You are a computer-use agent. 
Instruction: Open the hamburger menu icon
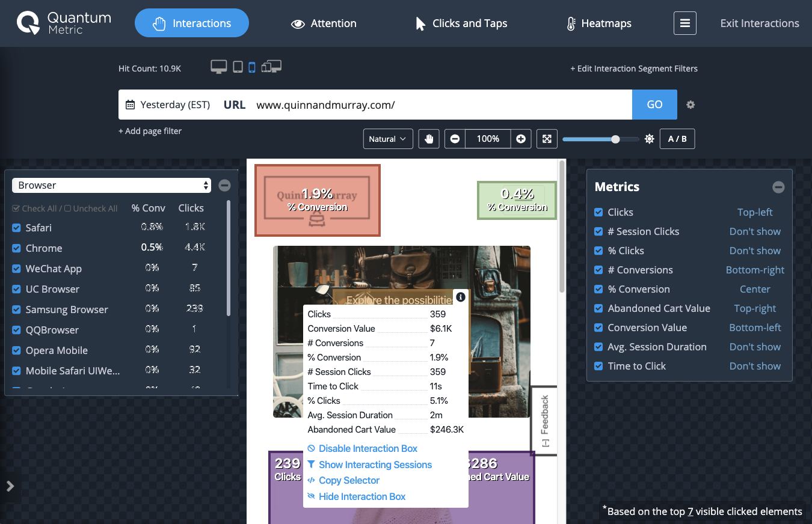click(684, 23)
